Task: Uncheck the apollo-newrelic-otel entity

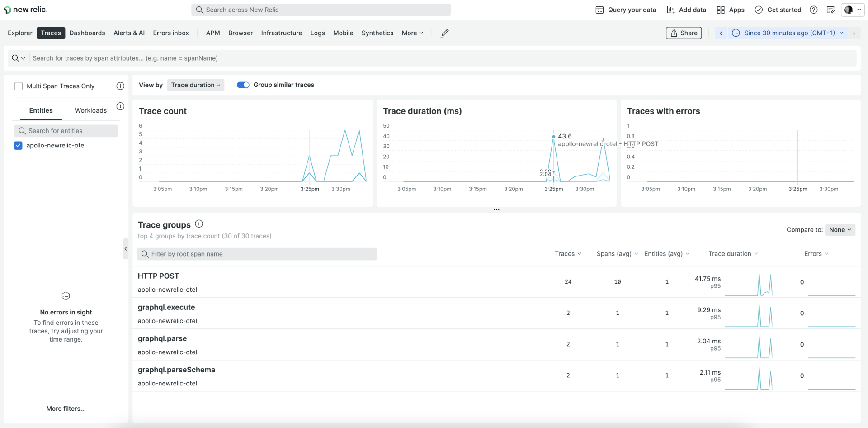Action: click(18, 145)
